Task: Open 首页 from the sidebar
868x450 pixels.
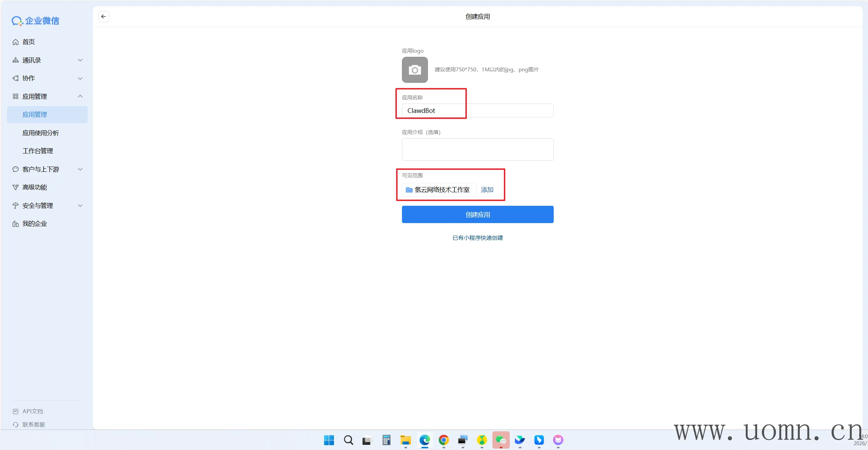Action: [28, 42]
